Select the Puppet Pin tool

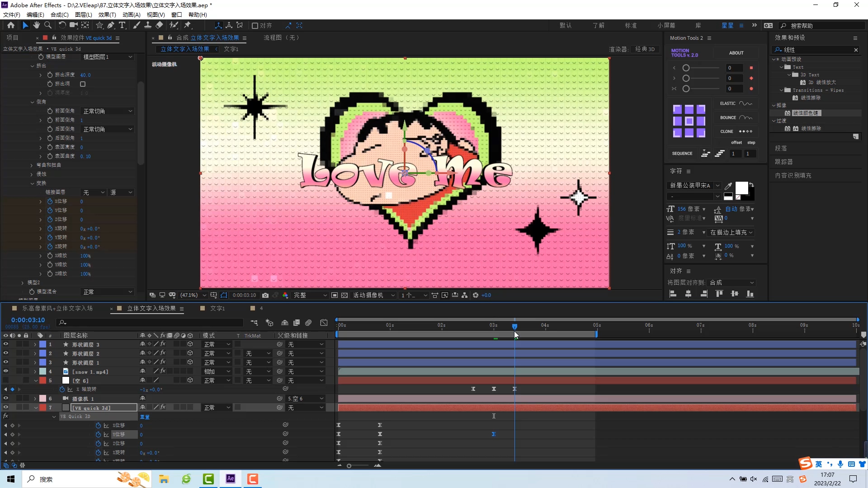[188, 25]
